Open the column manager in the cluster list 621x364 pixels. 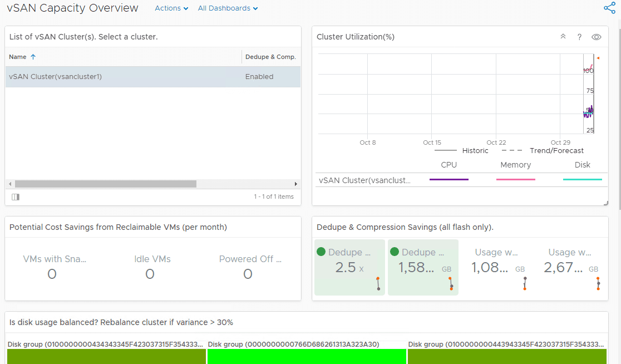(15, 196)
